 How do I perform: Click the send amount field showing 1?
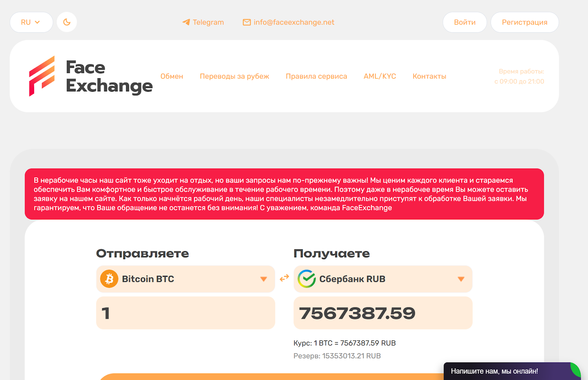coord(186,313)
